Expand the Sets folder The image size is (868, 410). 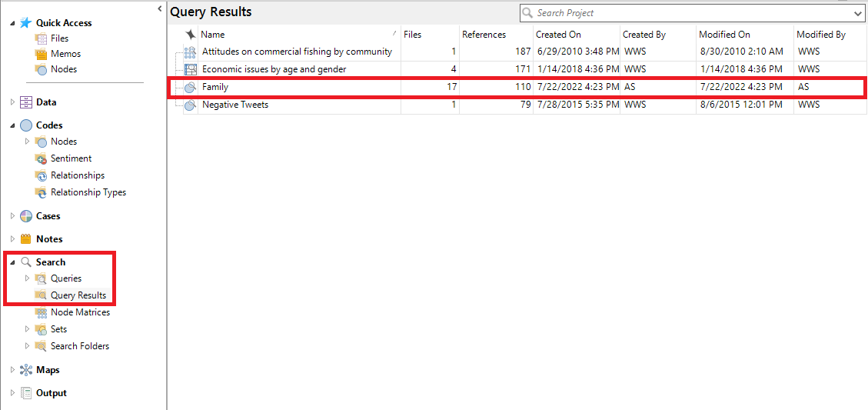point(28,329)
